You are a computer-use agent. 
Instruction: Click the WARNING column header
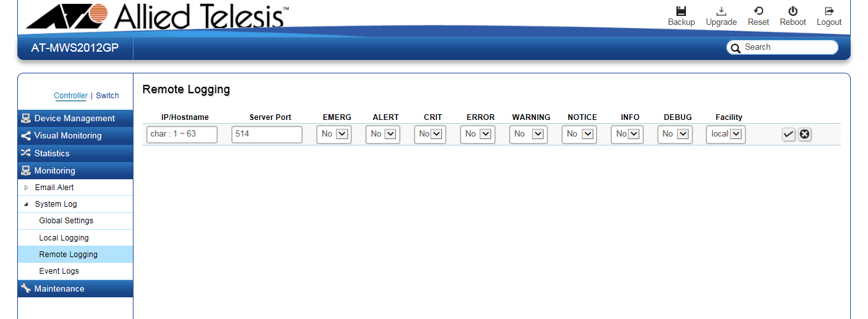click(531, 117)
